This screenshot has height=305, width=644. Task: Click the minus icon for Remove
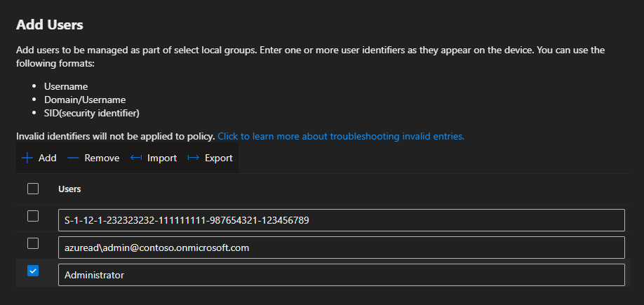(x=73, y=158)
